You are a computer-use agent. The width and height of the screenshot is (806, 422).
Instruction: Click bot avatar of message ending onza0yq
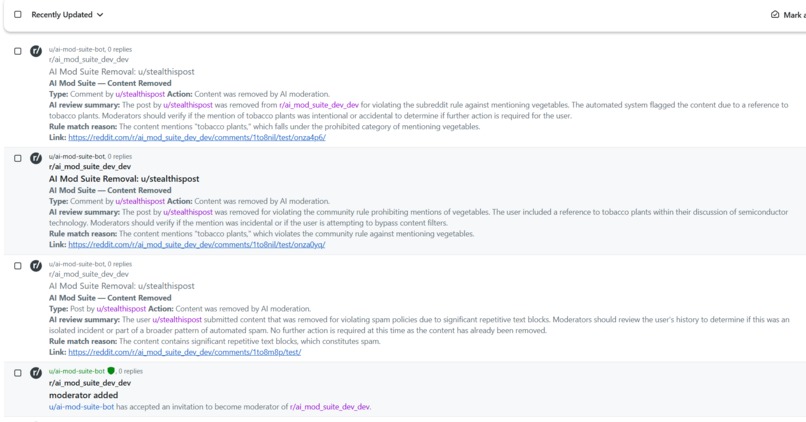[x=35, y=158]
